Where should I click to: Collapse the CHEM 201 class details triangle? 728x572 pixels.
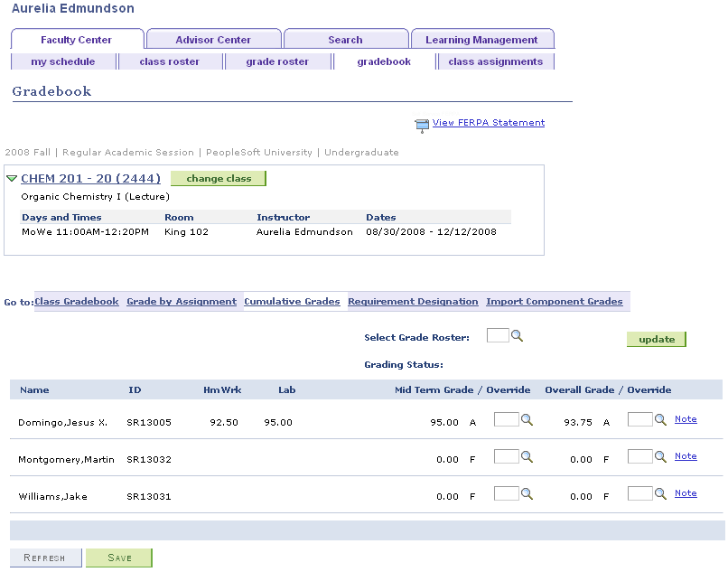pyautogui.click(x=12, y=178)
